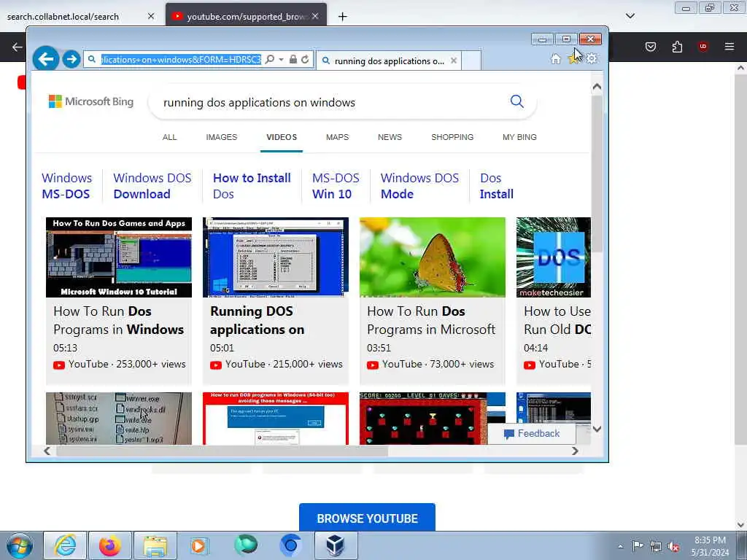Click the uBlock Origin toolbar icon in Firefox

pyautogui.click(x=703, y=47)
